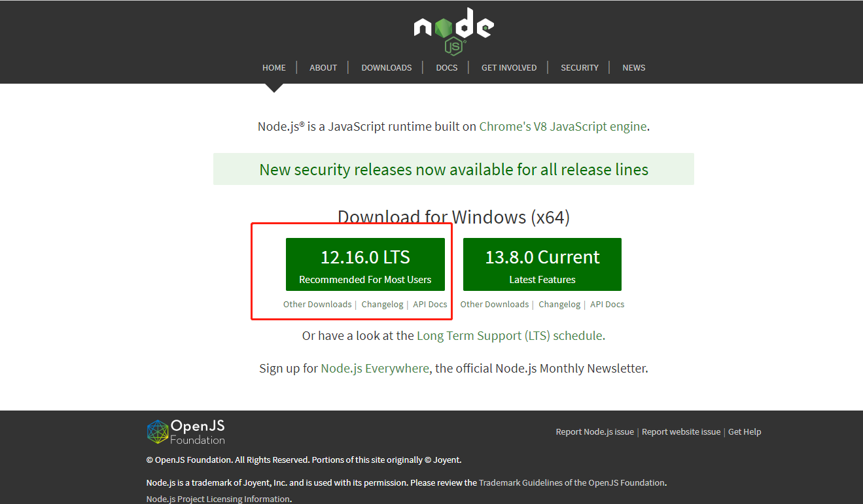This screenshot has height=504, width=863.
Task: Open Other Downloads under 13.8.0 Current
Action: [495, 304]
